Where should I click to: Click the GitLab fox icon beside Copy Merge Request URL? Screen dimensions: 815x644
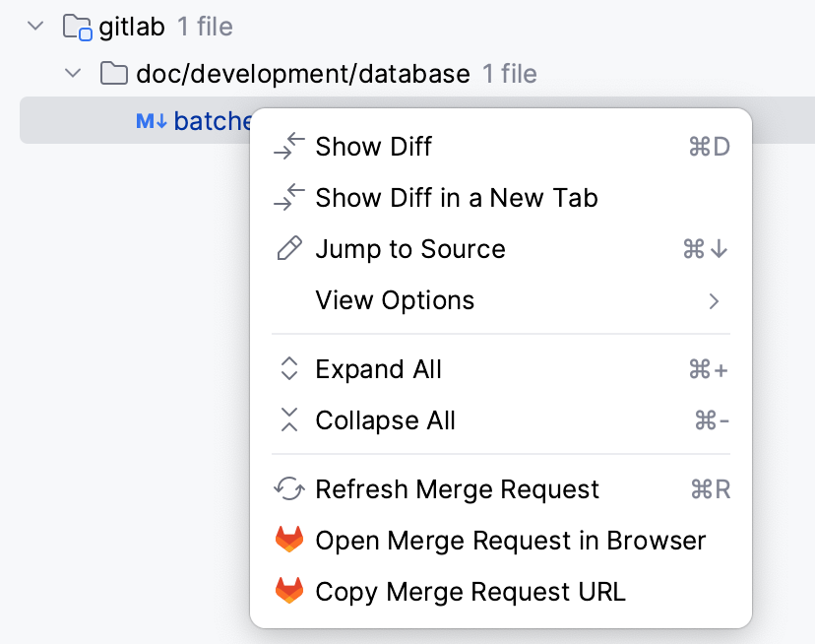(288, 591)
